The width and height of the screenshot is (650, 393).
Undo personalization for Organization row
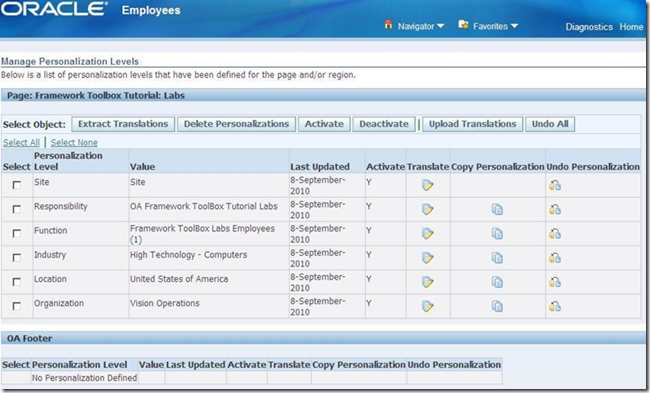click(555, 306)
